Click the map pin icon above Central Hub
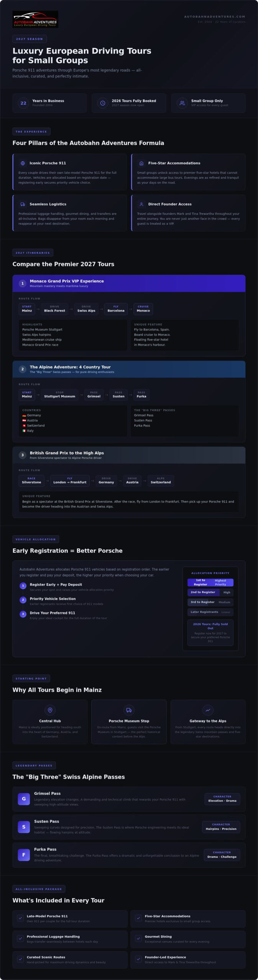 [x=50, y=710]
